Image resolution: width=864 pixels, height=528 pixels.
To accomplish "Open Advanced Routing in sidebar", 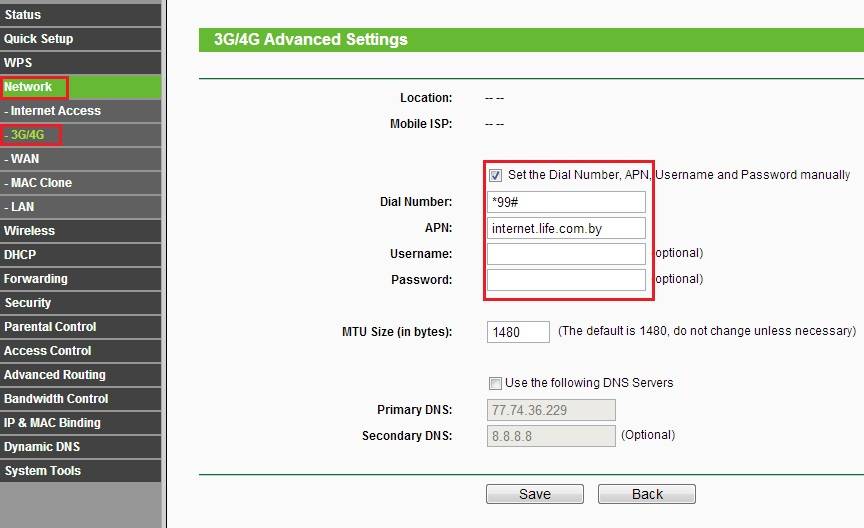I will [x=80, y=375].
